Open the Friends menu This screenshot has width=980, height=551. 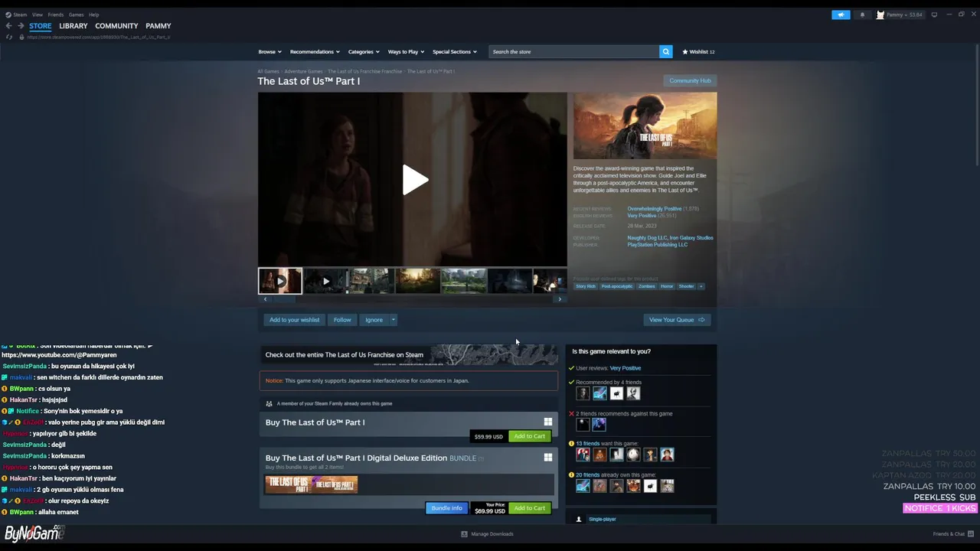(56, 15)
